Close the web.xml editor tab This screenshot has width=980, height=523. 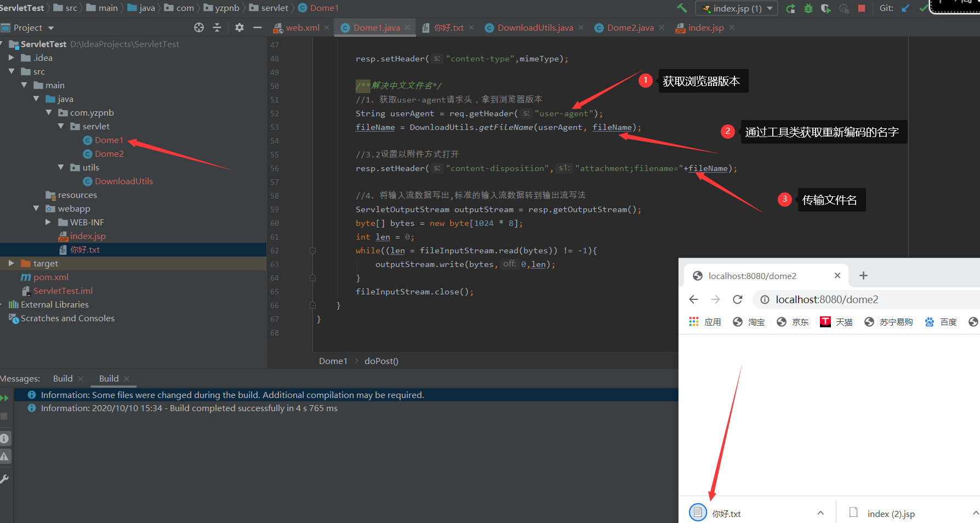coord(327,27)
